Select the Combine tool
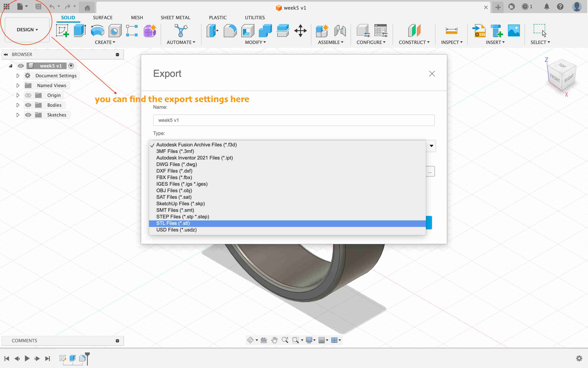 265,31
